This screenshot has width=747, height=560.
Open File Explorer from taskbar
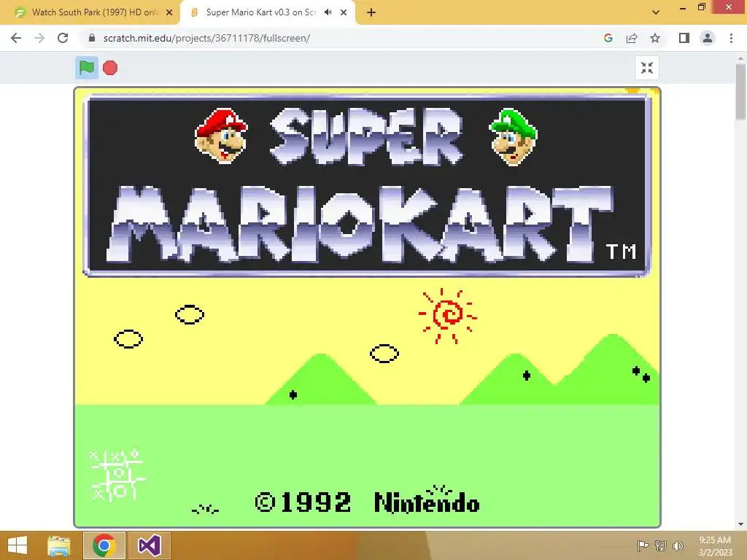pos(59,545)
